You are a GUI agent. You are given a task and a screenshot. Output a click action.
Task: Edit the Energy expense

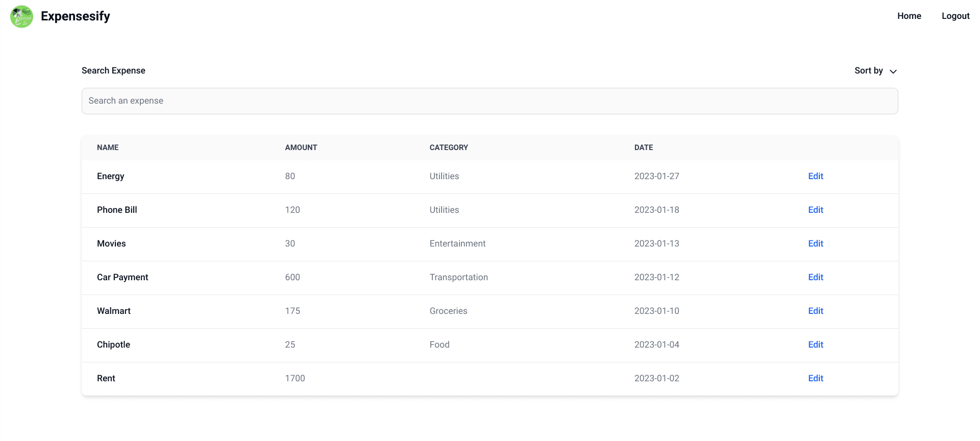[816, 176]
